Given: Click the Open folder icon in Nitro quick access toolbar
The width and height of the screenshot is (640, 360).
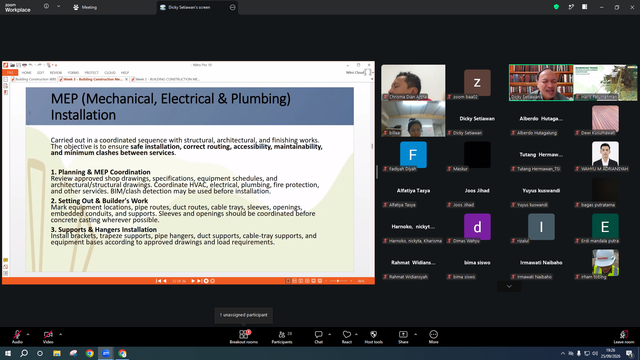Looking at the screenshot, I should click(13, 65).
